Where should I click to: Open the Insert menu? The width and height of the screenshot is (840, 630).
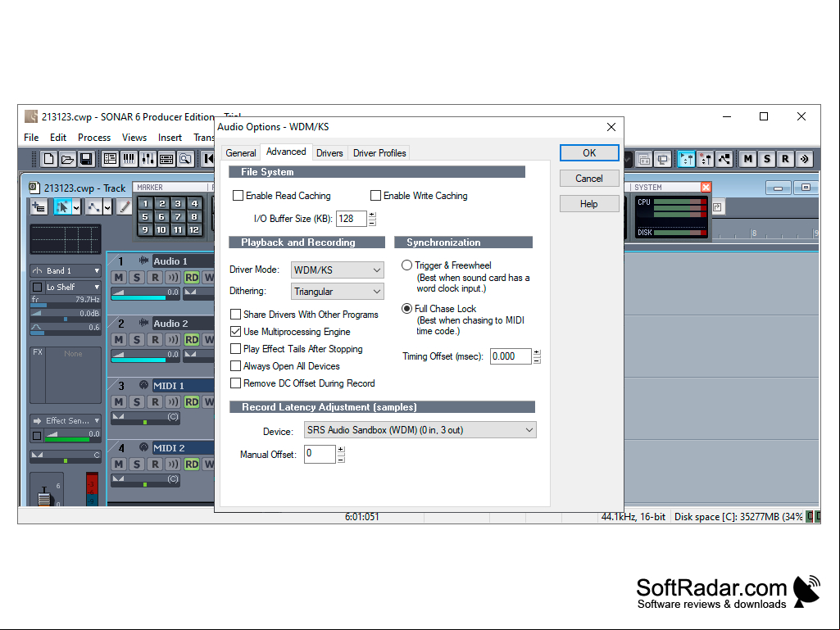(170, 138)
